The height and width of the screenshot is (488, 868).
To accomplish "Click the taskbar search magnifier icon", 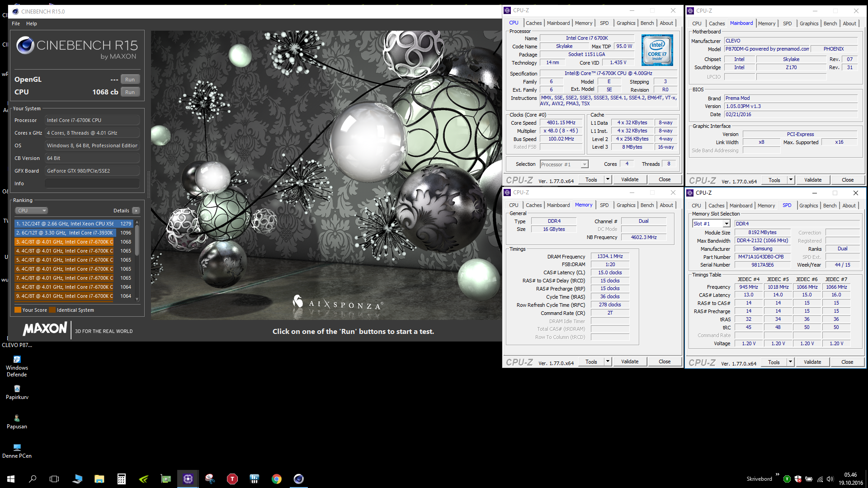I will click(33, 479).
